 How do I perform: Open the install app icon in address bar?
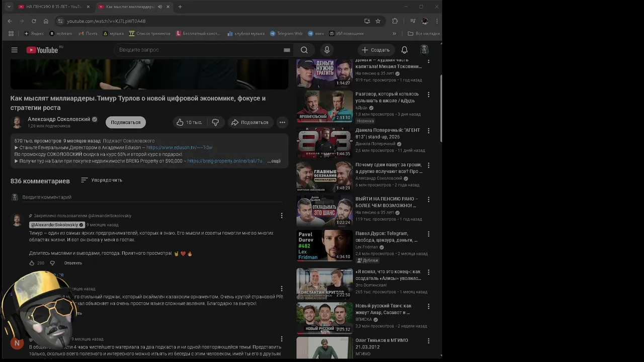(367, 21)
